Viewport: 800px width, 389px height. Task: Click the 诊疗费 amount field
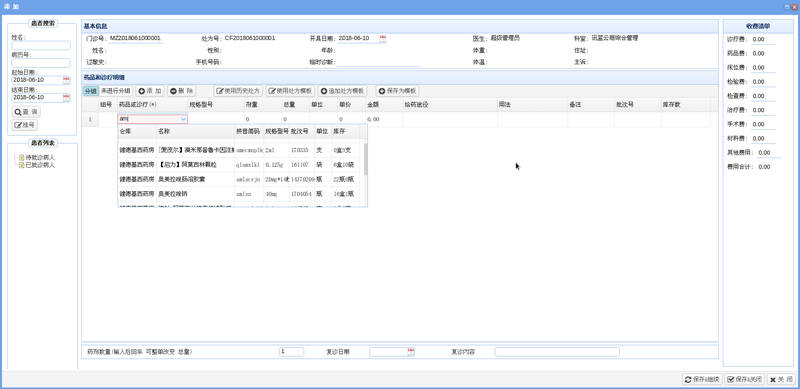pyautogui.click(x=763, y=39)
